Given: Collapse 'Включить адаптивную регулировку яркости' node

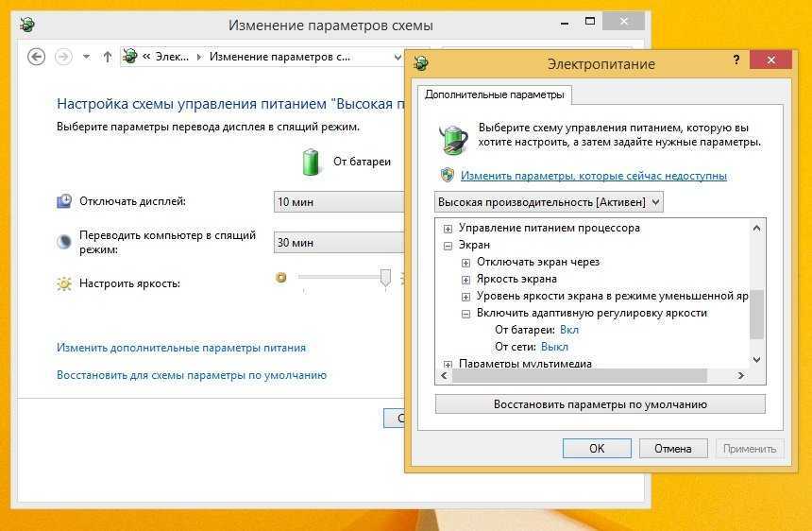Looking at the screenshot, I should pos(466,314).
